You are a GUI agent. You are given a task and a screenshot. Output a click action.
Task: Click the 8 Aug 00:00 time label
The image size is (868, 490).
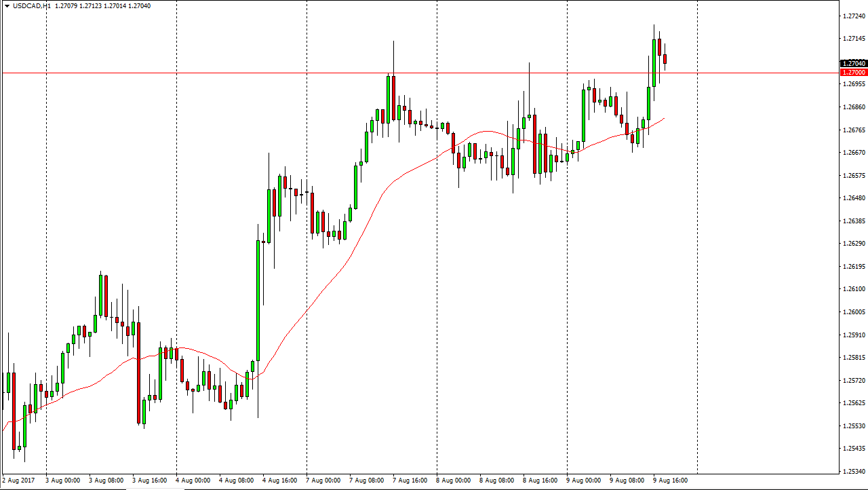[x=454, y=480]
